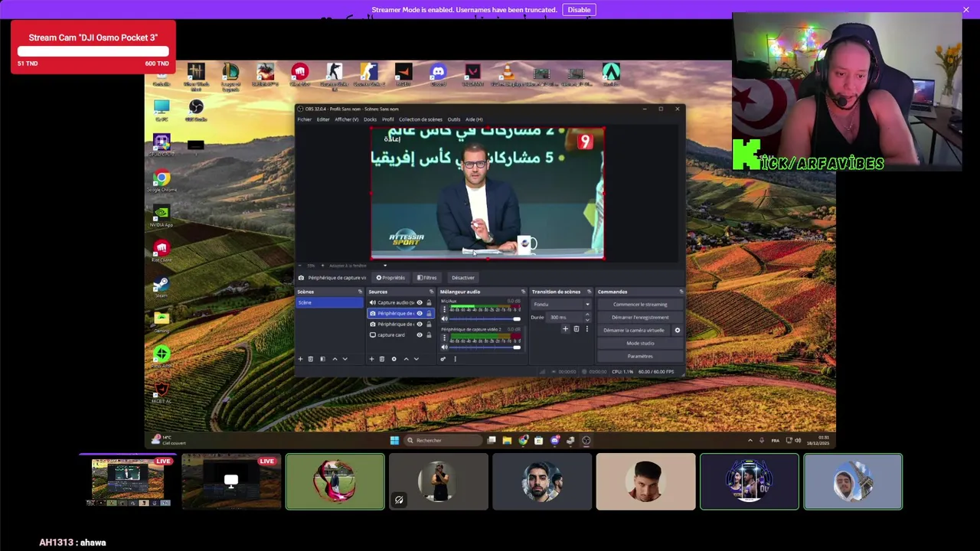
Task: Open the Collection de scènes menu
Action: click(x=420, y=119)
